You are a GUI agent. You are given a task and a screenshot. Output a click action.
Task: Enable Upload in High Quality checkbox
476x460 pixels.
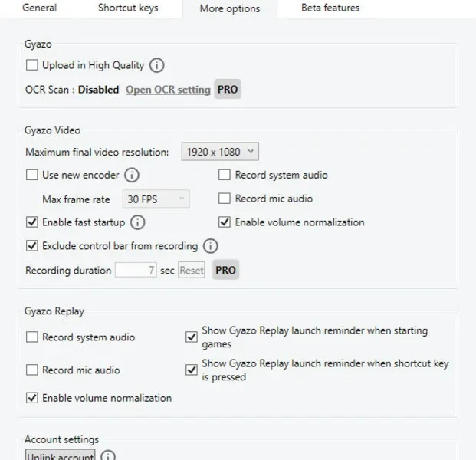click(x=32, y=65)
